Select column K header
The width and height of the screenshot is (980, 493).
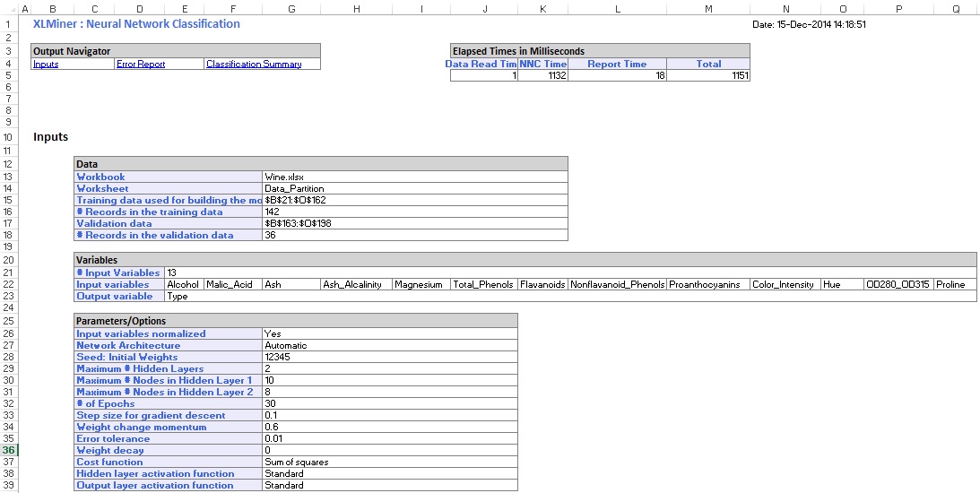543,8
